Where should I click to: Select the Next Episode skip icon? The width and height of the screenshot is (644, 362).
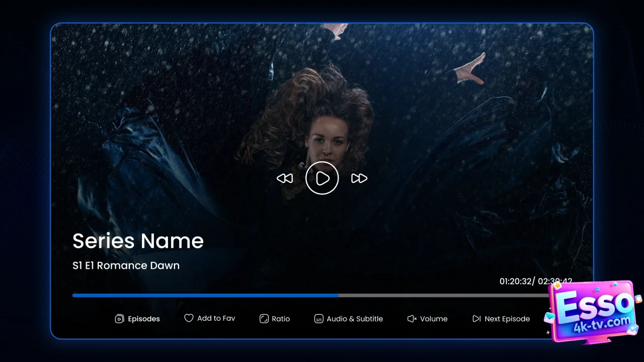pos(476,318)
